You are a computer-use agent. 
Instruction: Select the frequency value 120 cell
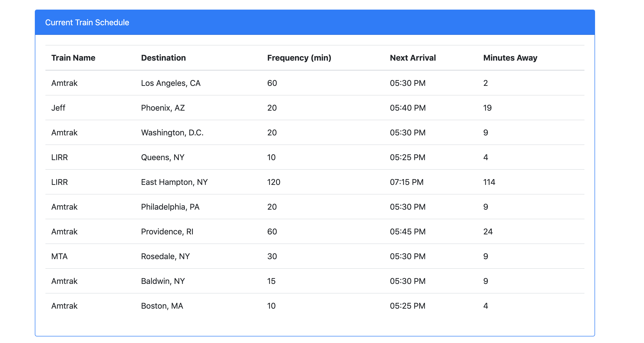[x=274, y=182]
